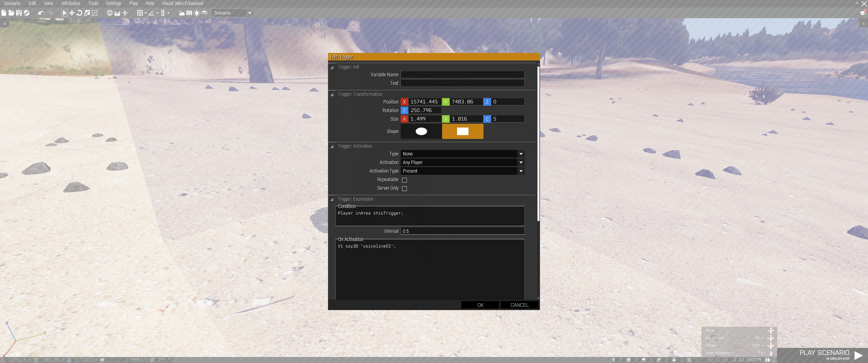
Task: Open scenario with the folder icon
Action: click(x=11, y=13)
